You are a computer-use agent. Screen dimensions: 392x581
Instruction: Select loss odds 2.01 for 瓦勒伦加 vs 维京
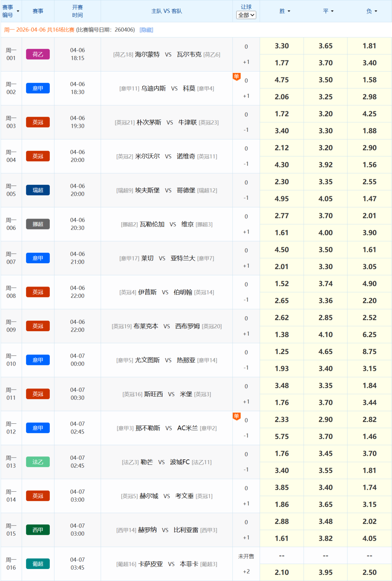click(369, 216)
